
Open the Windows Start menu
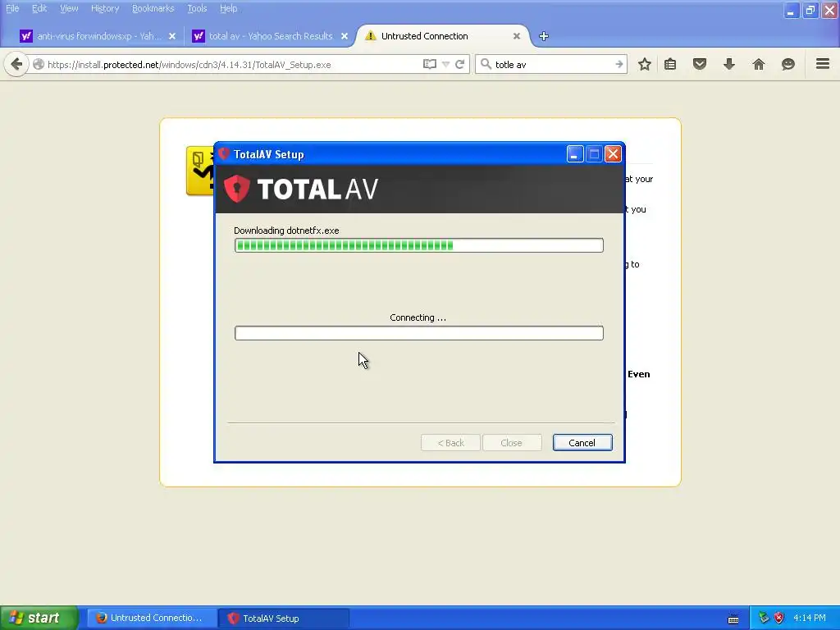tap(39, 618)
